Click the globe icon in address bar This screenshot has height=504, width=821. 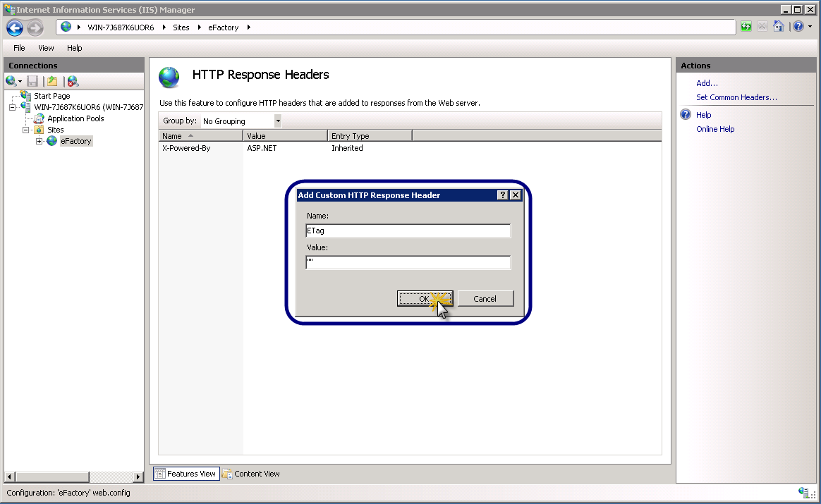(66, 27)
